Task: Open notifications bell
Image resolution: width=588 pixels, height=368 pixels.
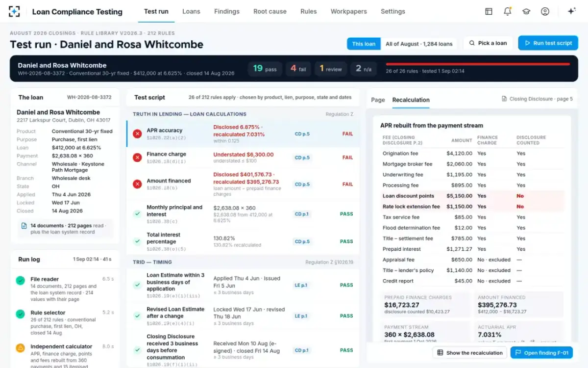Action: coord(508,11)
